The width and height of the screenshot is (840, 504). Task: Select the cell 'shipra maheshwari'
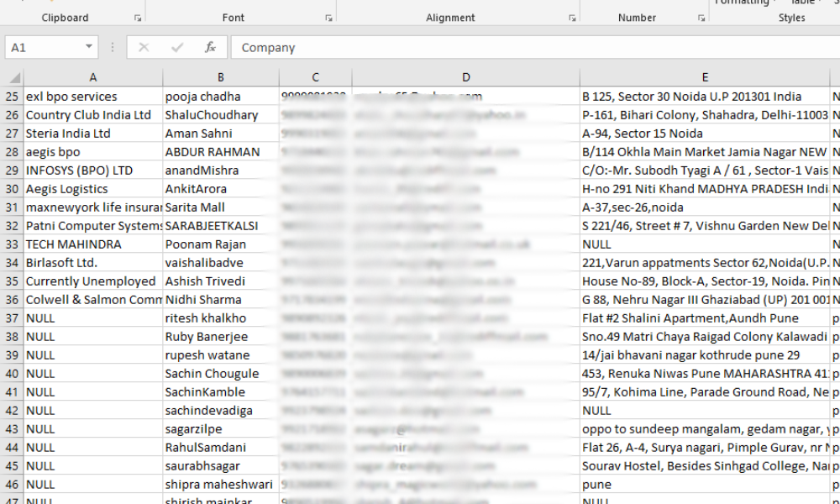pos(221,485)
